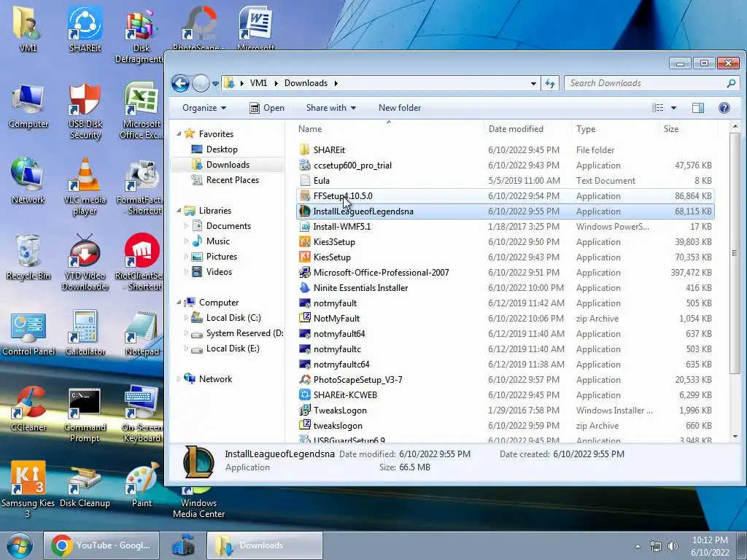Select the SHAREit-KCWEB file

tap(505, 394)
